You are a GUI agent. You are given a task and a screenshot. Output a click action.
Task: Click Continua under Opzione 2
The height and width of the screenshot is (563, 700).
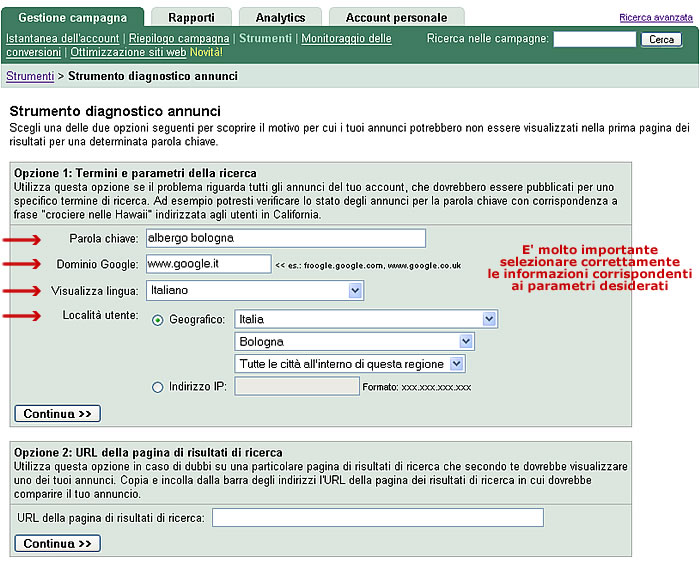58,543
